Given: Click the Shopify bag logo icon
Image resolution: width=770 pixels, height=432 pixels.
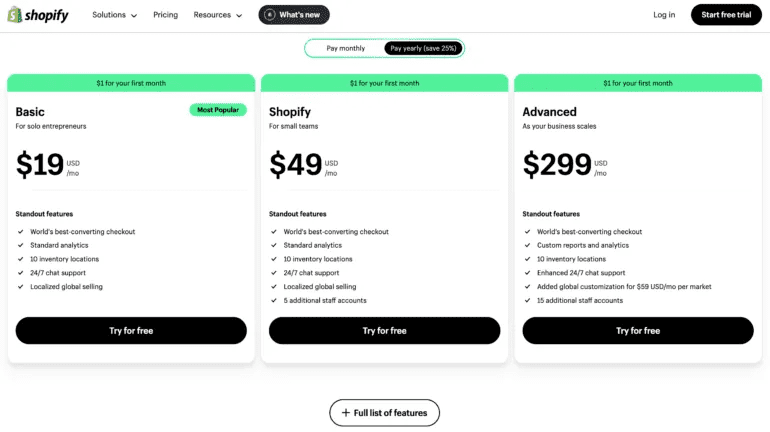Looking at the screenshot, I should [15, 15].
